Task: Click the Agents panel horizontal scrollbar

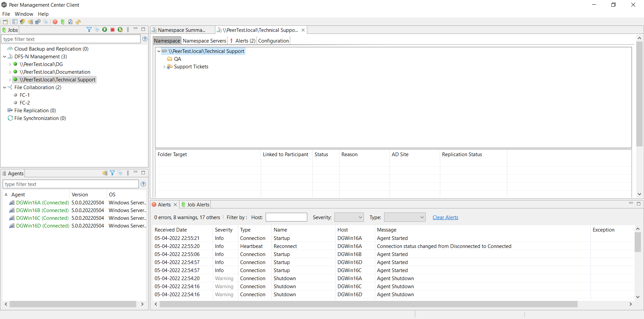Action: [73, 304]
